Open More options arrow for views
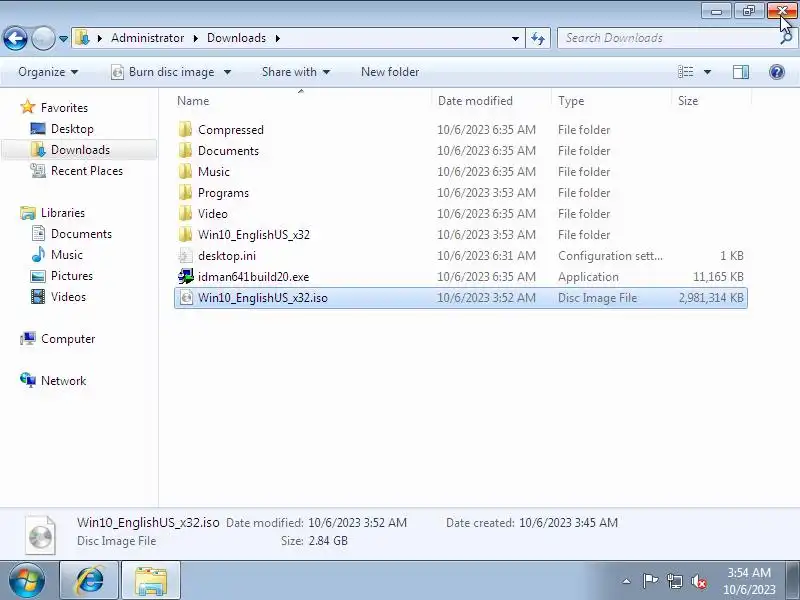Screen dimensions: 800x600 coord(707,72)
